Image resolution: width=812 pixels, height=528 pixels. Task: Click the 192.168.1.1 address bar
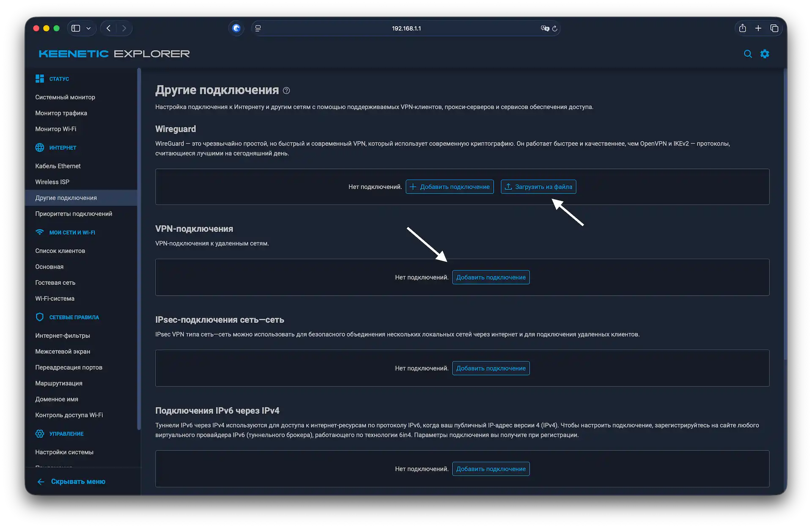(406, 28)
